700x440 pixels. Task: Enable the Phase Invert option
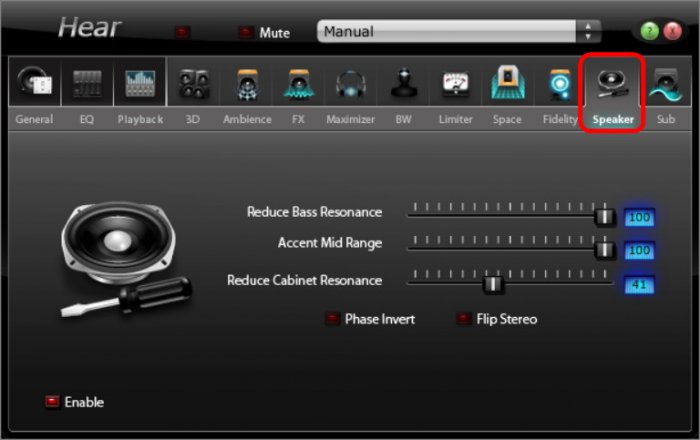pyautogui.click(x=332, y=319)
